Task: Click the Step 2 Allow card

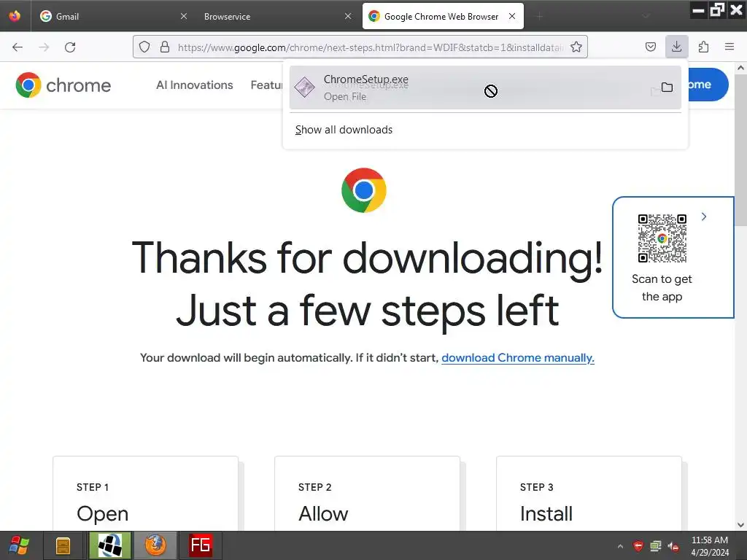Action: pos(368,494)
